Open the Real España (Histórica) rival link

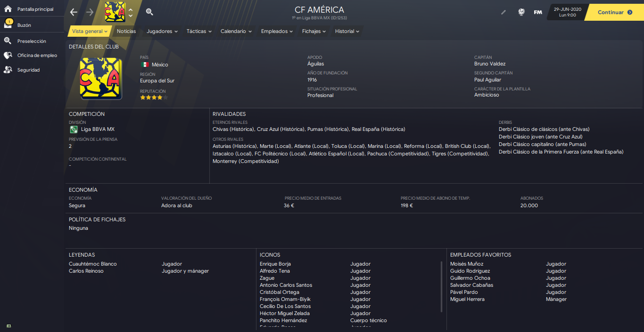pyautogui.click(x=378, y=129)
